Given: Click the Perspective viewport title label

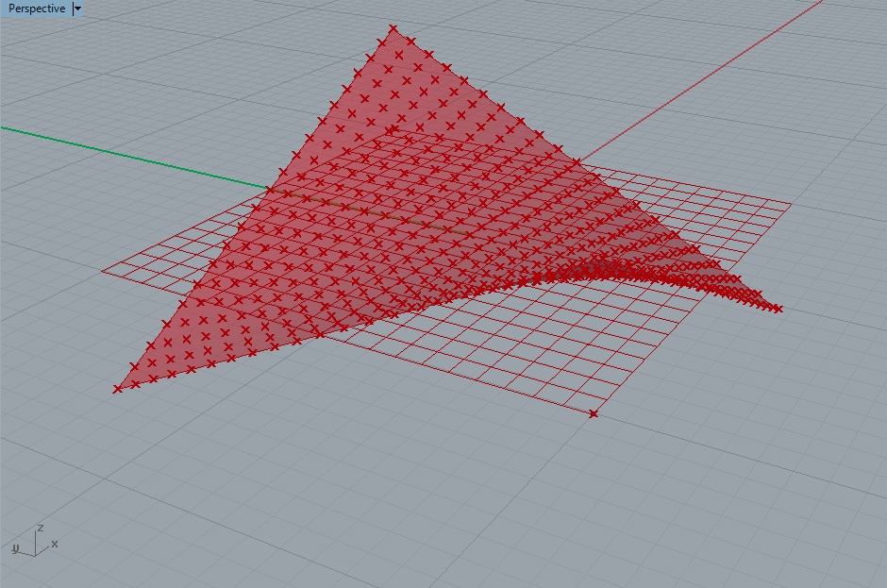Looking at the screenshot, I should pos(36,8).
